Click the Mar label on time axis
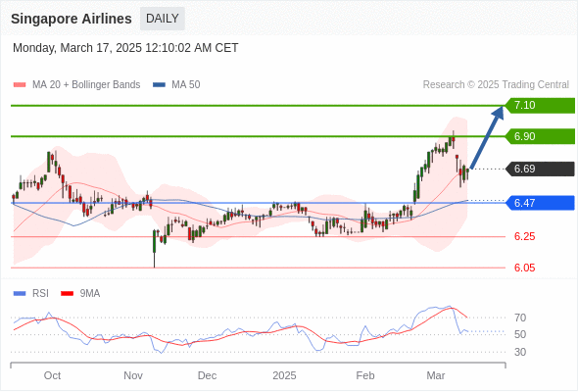 tap(436, 375)
